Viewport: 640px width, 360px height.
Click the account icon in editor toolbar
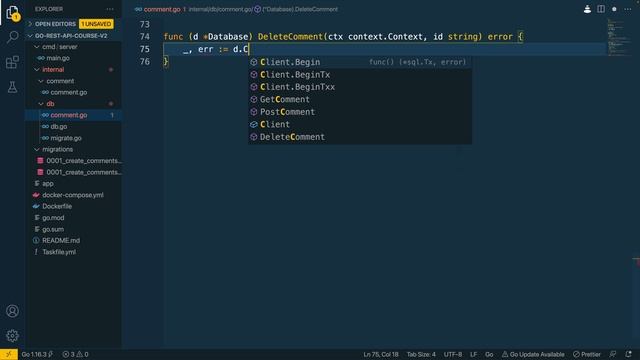(587, 9)
